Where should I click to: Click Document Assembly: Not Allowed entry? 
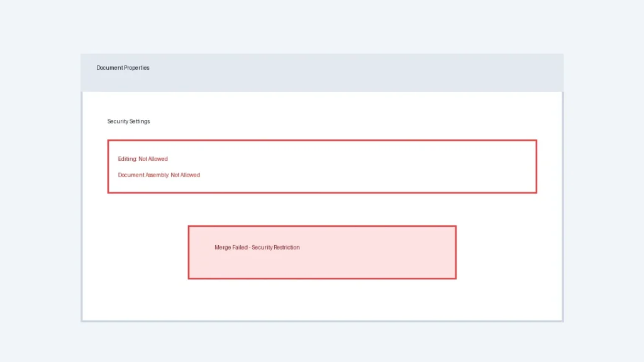pyautogui.click(x=158, y=175)
